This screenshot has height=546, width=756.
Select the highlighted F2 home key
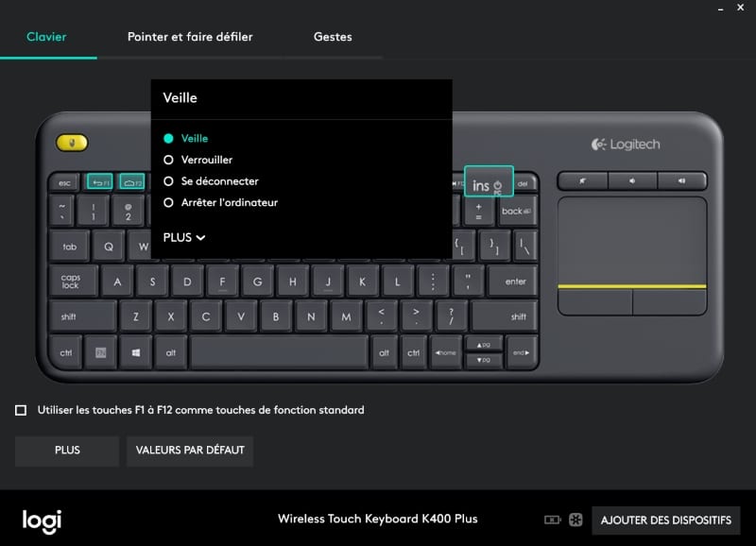pyautogui.click(x=131, y=182)
